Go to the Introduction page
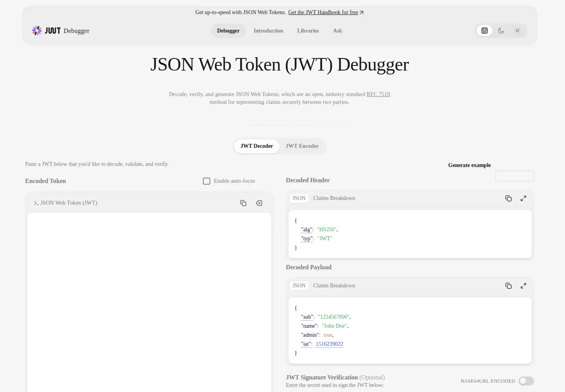565x392 pixels. 268,31
